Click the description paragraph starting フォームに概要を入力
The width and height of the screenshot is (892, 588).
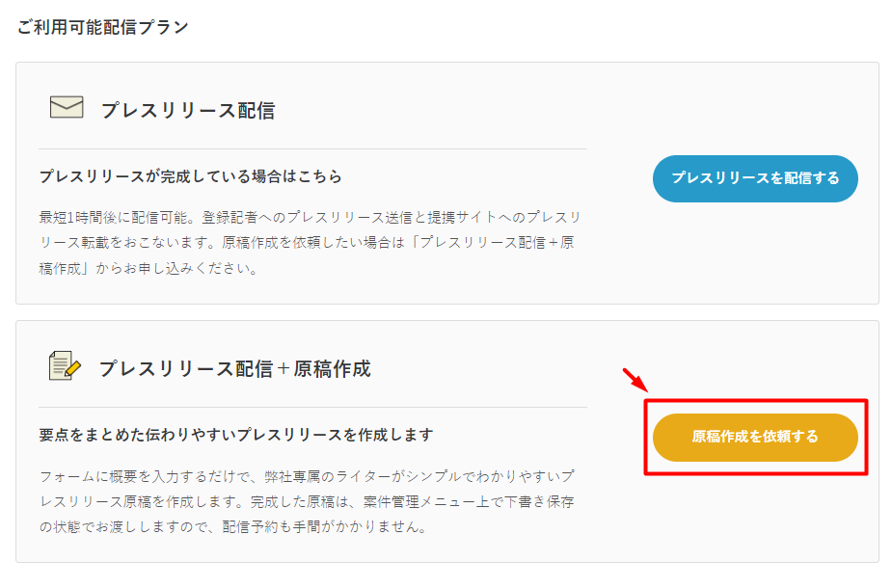(308, 501)
